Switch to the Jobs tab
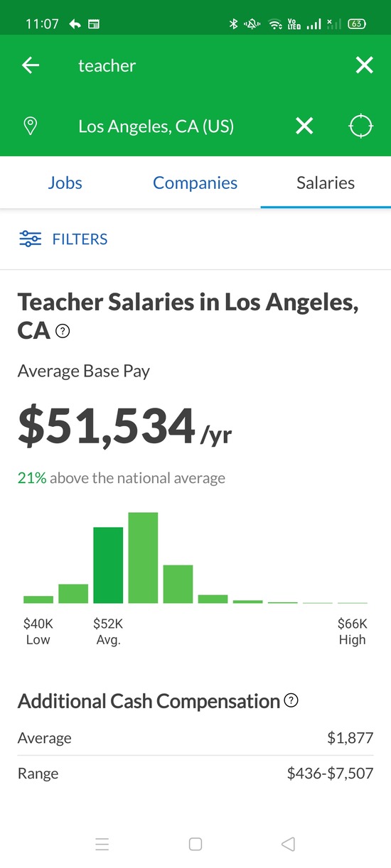The height and width of the screenshot is (868, 391). [65, 183]
